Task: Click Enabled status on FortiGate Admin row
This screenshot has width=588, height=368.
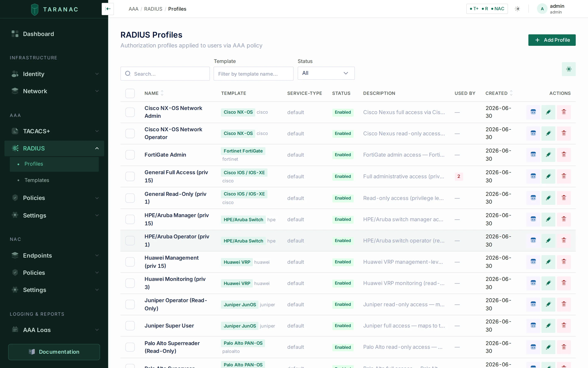Action: click(x=343, y=155)
